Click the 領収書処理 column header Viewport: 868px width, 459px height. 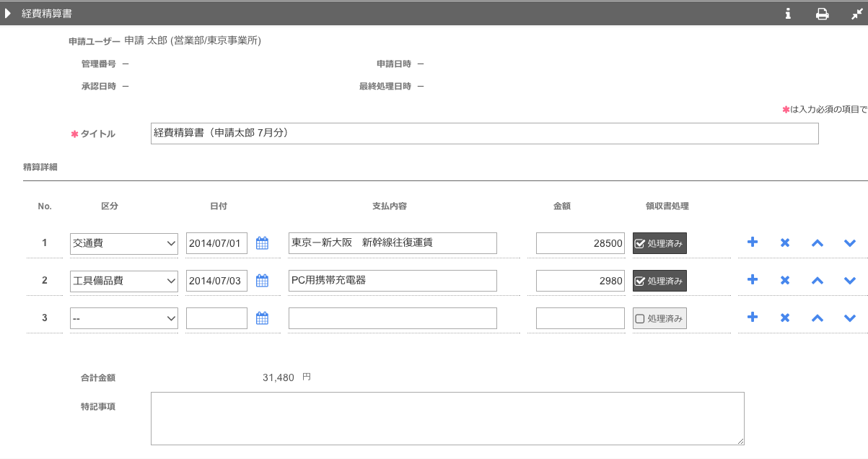tap(667, 206)
